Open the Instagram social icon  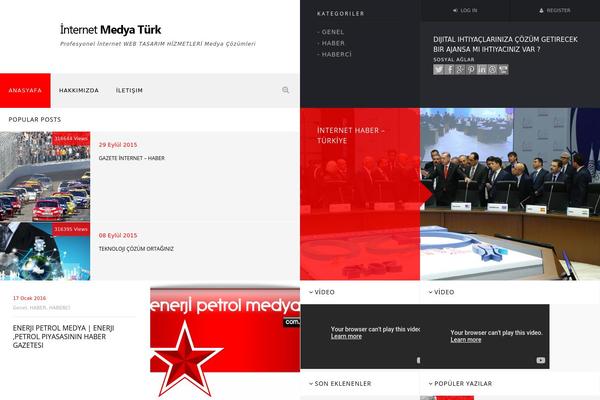492,69
